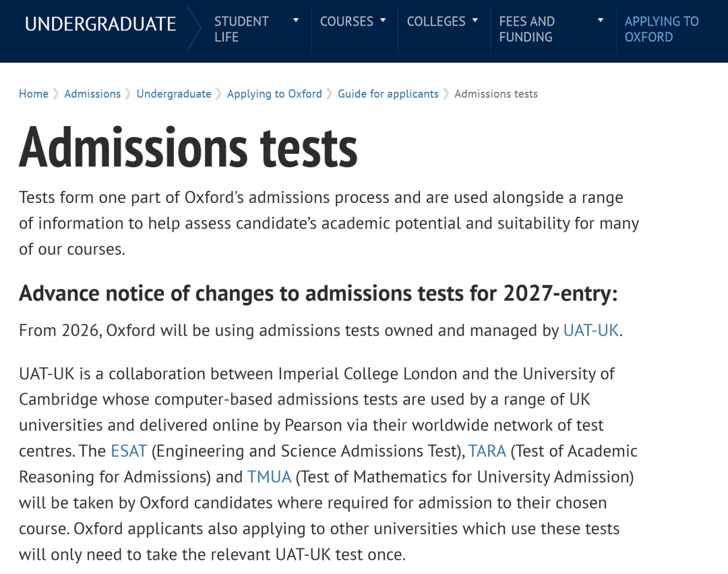Click Applying to Oxford breadcrumb link
Viewport: 728px width, 574px height.
(274, 94)
